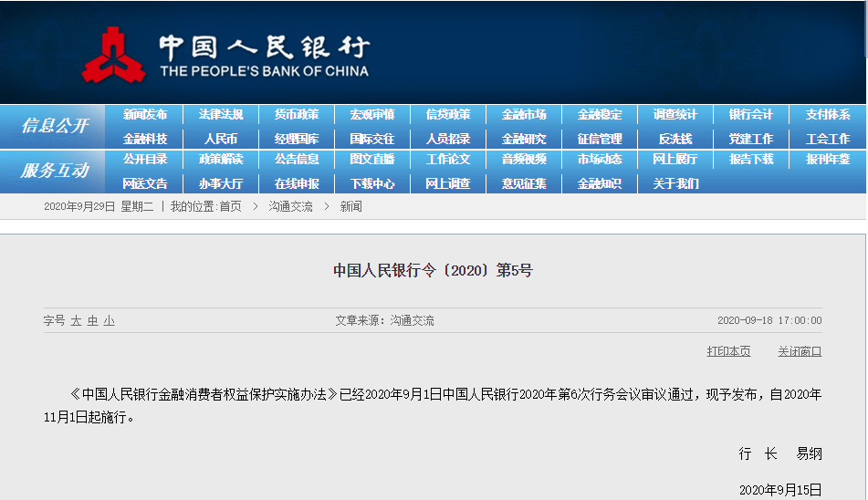The image size is (868, 500).
Task: Click 首页 in the breadcrumb
Action: (230, 207)
